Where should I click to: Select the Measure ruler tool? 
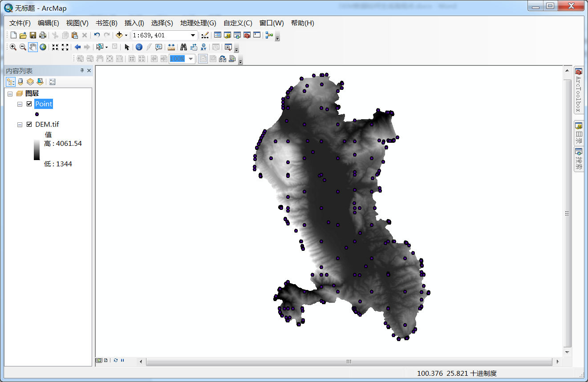coord(171,47)
